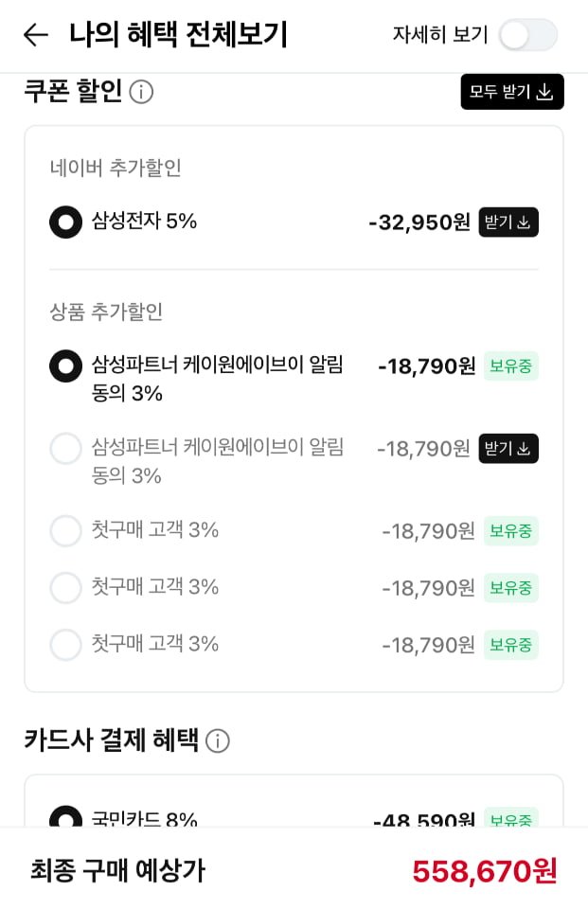Tap 받기 for second 삼성파트너 coupon
This screenshot has width=588, height=909.
click(x=508, y=448)
